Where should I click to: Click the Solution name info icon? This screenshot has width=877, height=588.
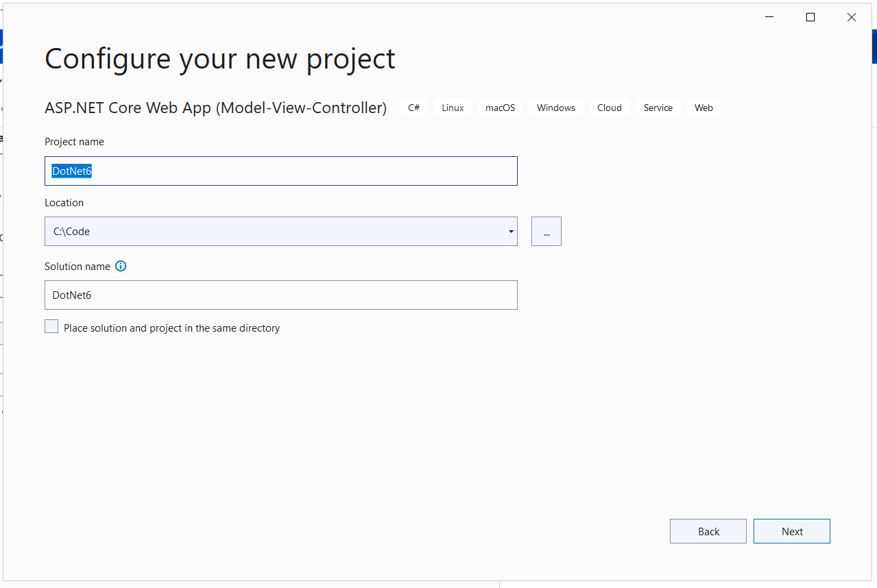(121, 267)
